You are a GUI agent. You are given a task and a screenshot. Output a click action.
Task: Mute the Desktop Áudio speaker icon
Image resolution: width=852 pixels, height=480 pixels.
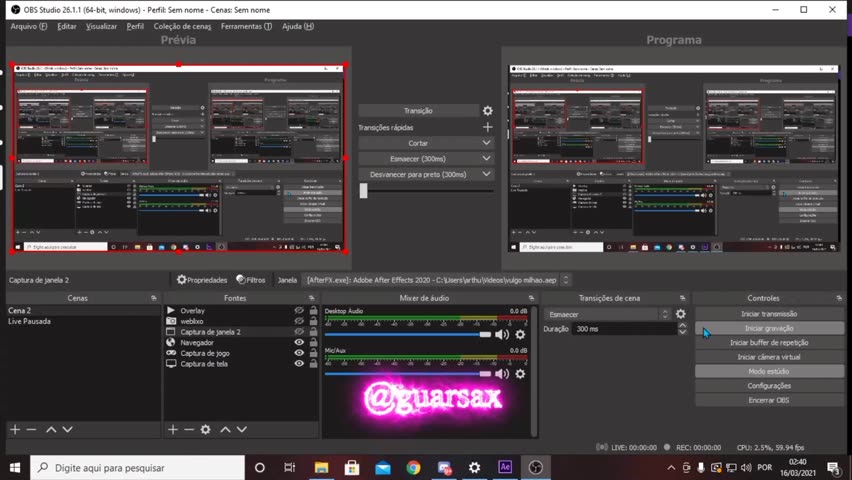[x=501, y=334]
